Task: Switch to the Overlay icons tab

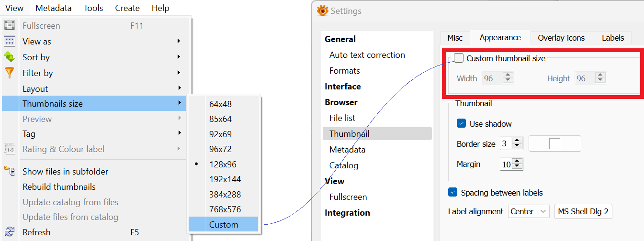Action: (561, 38)
